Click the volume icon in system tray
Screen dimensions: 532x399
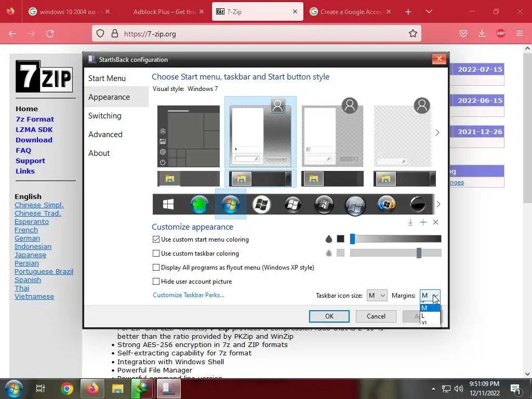pos(459,389)
